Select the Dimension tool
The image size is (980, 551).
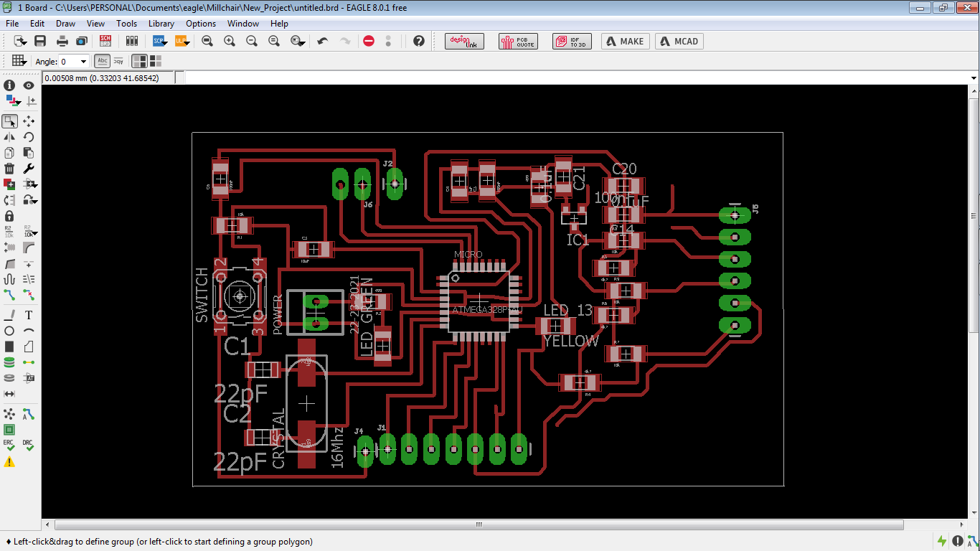click(x=9, y=394)
